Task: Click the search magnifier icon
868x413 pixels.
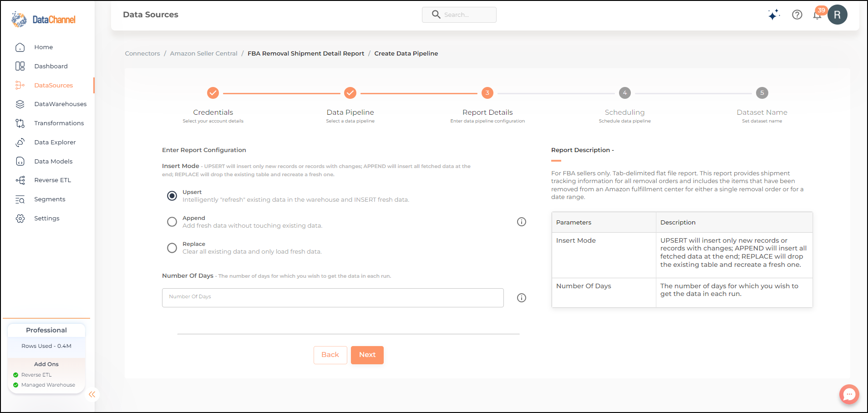Action: tap(436, 15)
